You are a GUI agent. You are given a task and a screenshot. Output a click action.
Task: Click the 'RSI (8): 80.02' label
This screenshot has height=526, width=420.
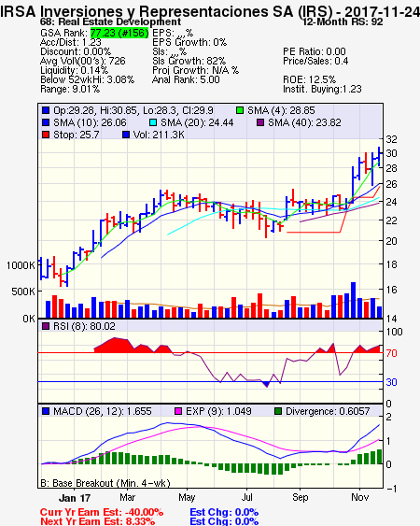pos(84,326)
